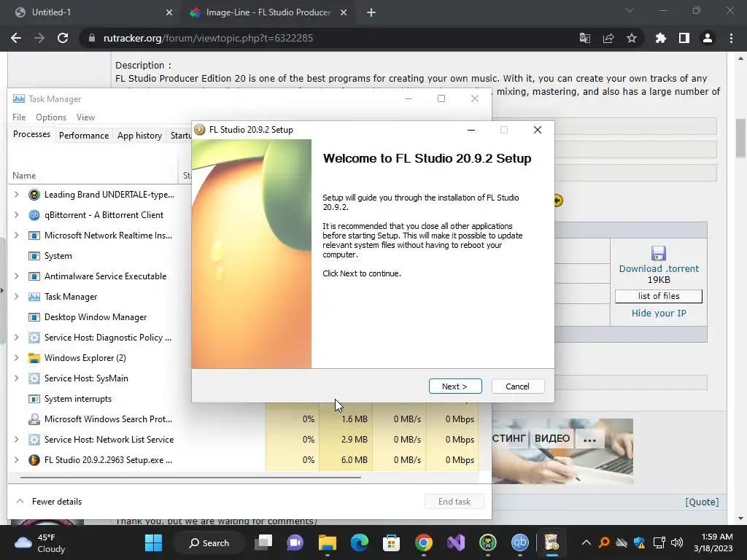The width and height of the screenshot is (747, 560).
Task: Click the Download .torrent link
Action: [659, 268]
